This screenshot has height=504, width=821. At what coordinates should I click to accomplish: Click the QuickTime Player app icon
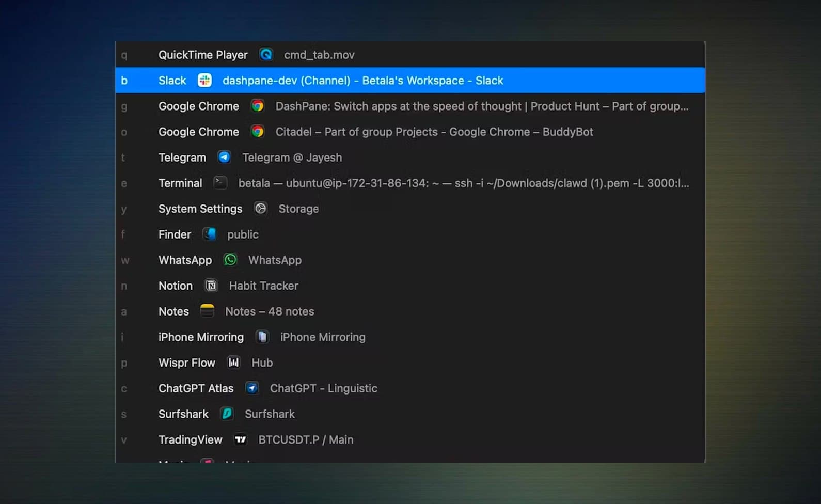click(x=266, y=54)
